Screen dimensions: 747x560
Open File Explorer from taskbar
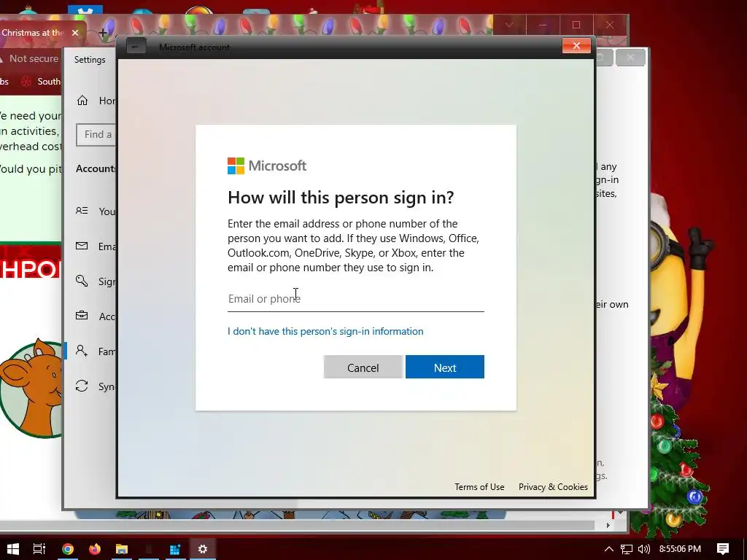(x=122, y=549)
